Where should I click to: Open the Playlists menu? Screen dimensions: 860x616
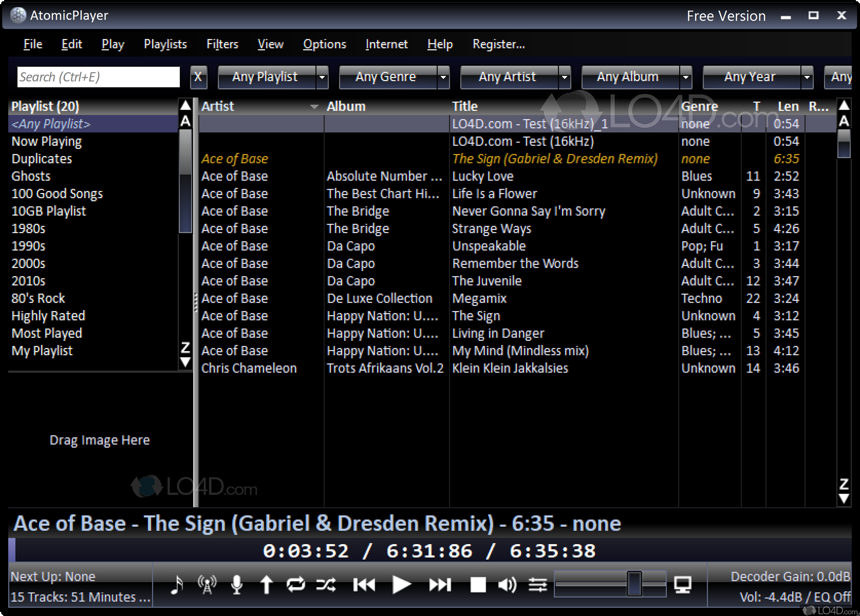click(166, 44)
